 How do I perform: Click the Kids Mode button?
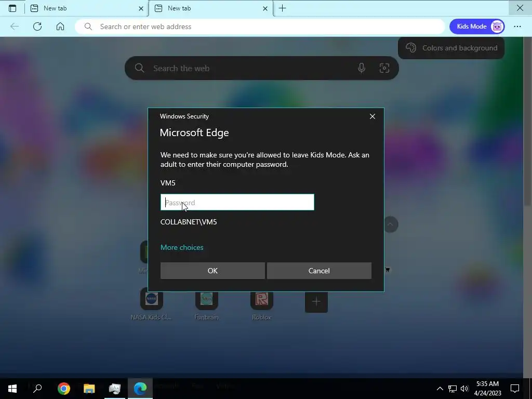pos(477,26)
